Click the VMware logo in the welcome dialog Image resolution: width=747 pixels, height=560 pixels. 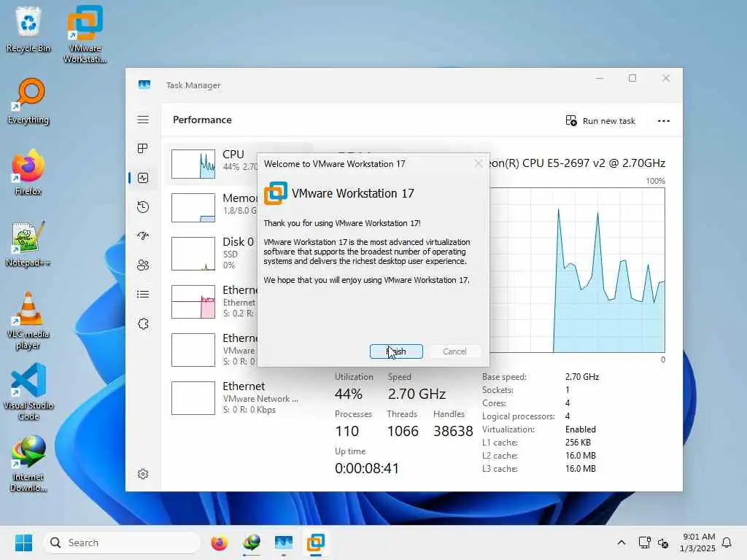point(275,192)
